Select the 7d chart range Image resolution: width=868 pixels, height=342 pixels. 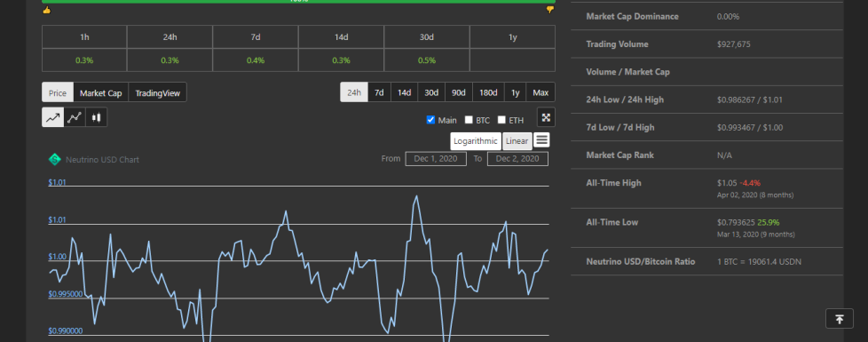[379, 92]
